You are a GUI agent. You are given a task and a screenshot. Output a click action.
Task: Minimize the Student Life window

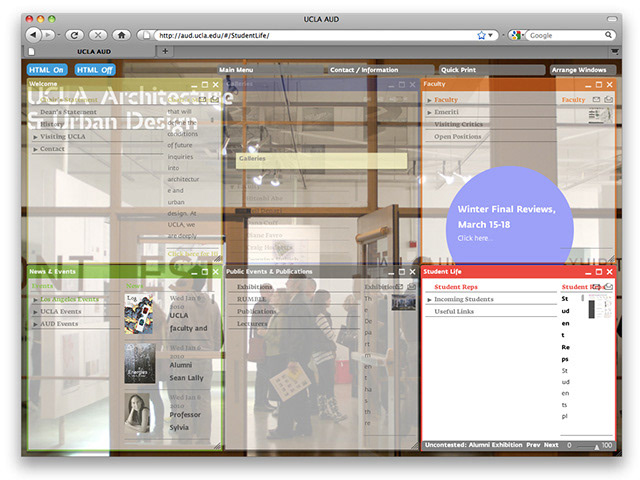[588, 272]
